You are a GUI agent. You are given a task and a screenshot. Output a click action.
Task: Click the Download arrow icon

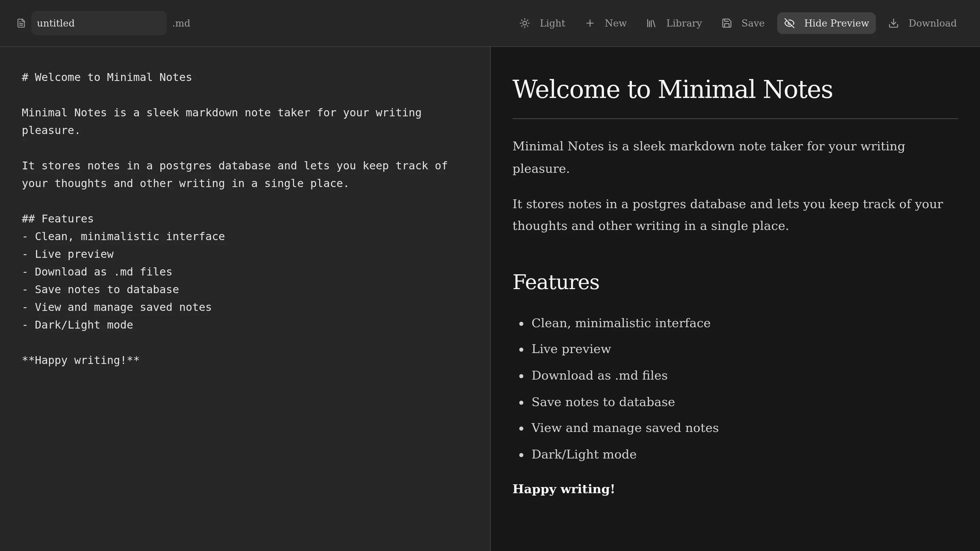coord(894,23)
